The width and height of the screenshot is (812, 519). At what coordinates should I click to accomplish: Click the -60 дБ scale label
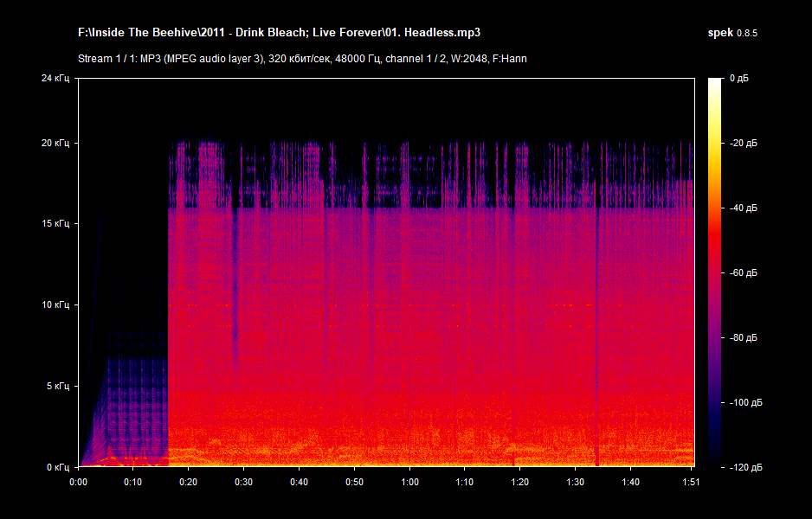pos(743,272)
